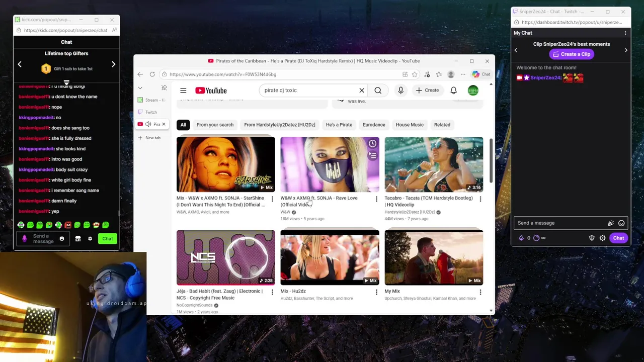
Task: Open browser settings and more menu
Action: click(463, 74)
